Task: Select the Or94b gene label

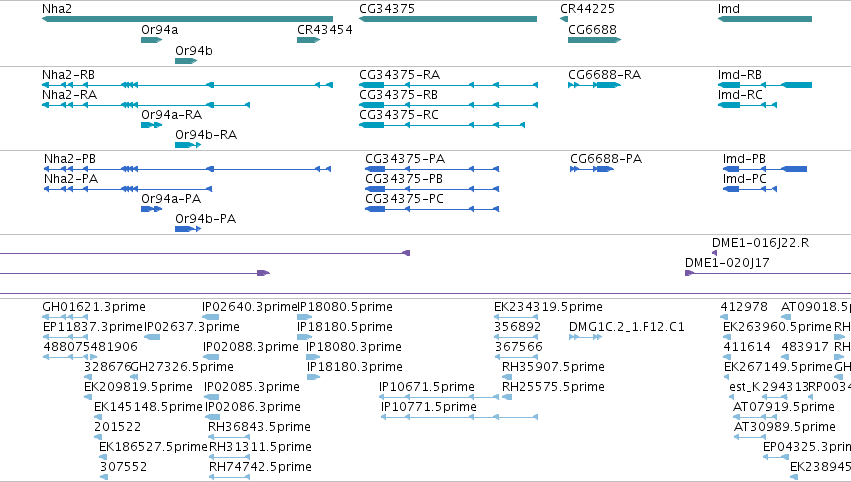Action: pyautogui.click(x=194, y=51)
